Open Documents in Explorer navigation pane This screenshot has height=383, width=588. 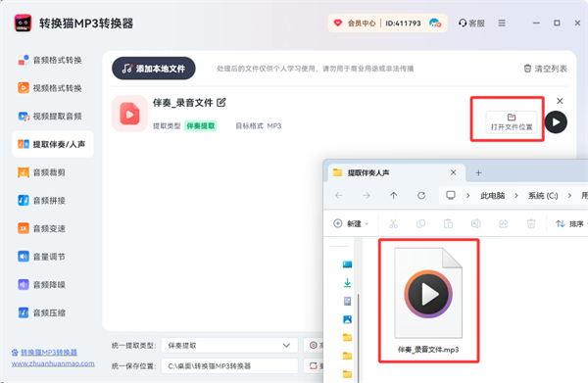pos(347,301)
